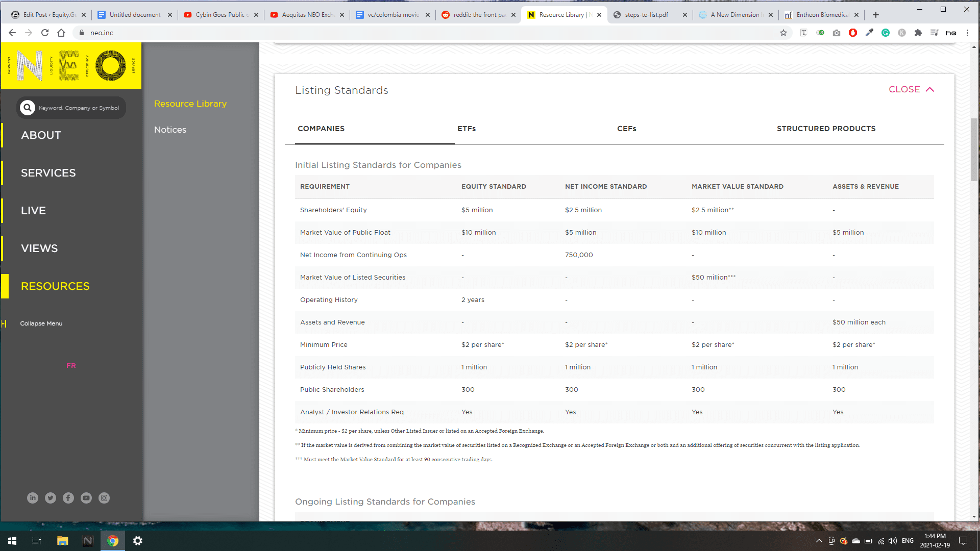Switch language to FR
Screen dimensions: 980x551
click(x=71, y=366)
